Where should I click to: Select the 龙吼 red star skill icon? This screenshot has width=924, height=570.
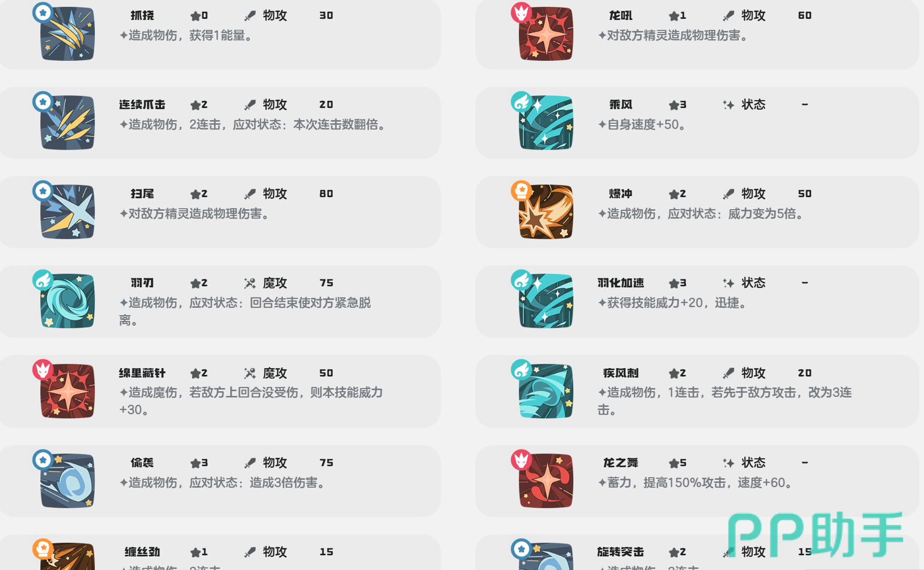click(546, 34)
